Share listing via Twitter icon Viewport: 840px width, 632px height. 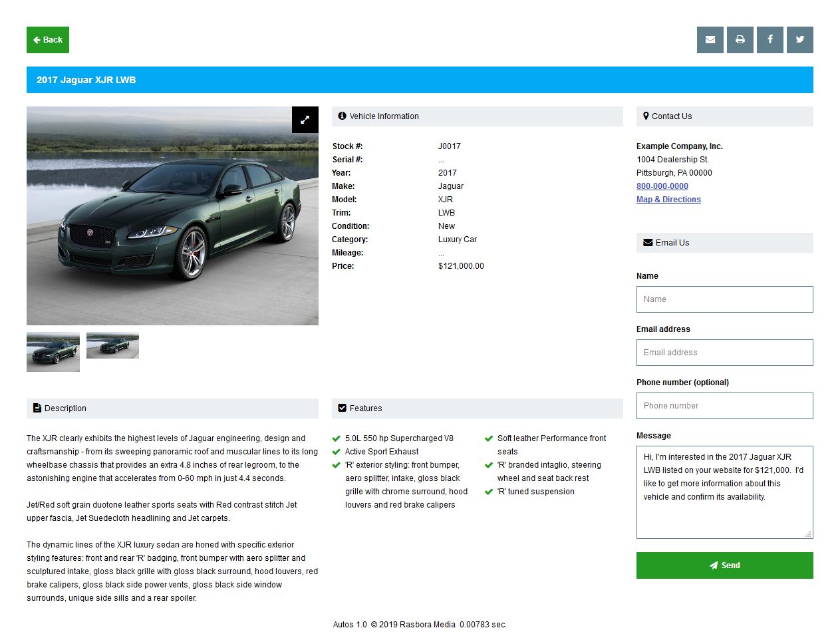tap(799, 40)
